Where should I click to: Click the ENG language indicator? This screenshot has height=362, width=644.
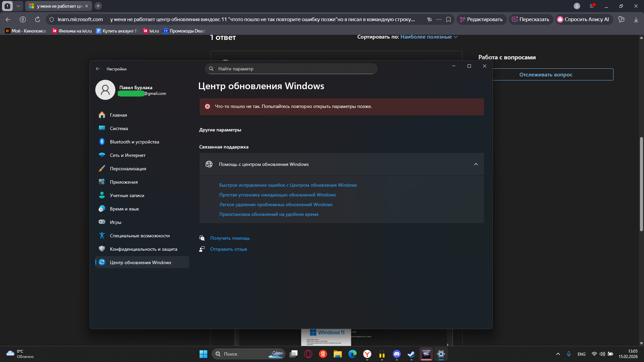tap(582, 354)
